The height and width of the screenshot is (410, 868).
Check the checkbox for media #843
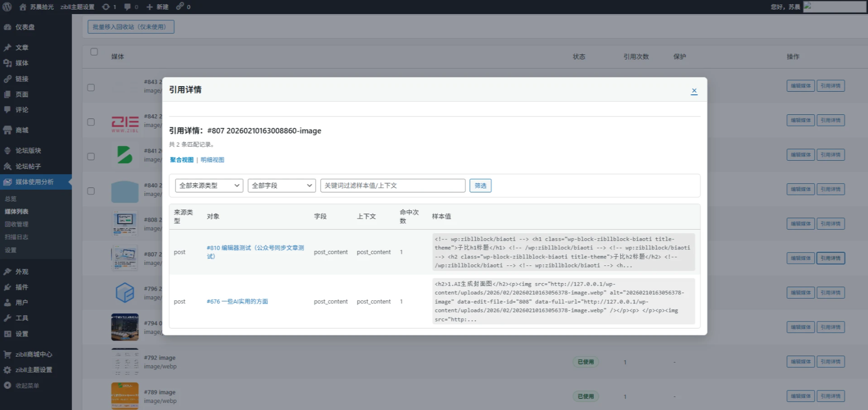tap(91, 88)
